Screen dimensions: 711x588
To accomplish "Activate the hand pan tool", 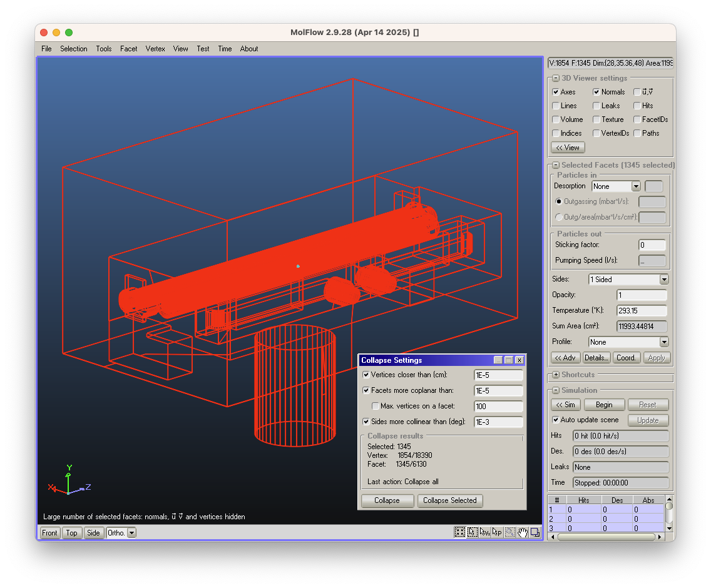I will (523, 532).
